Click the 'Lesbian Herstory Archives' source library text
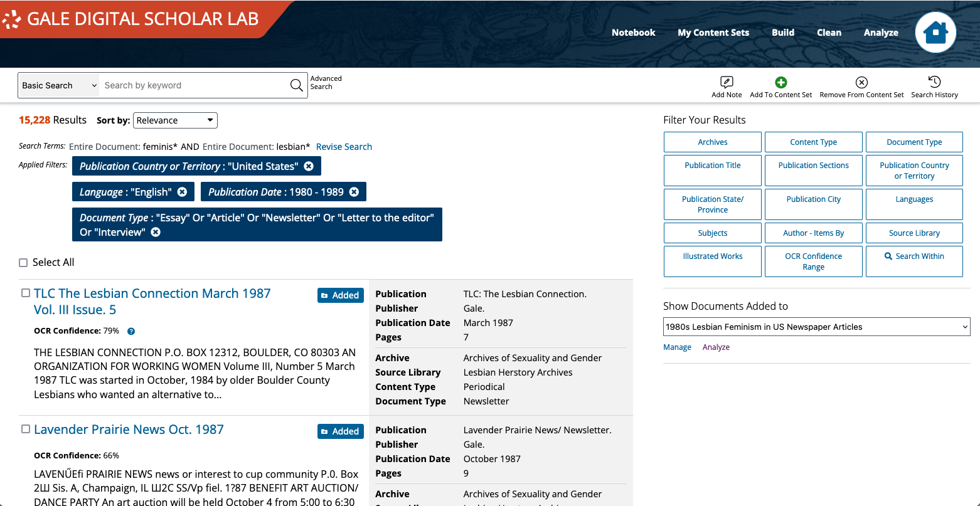The image size is (980, 506). tap(518, 372)
